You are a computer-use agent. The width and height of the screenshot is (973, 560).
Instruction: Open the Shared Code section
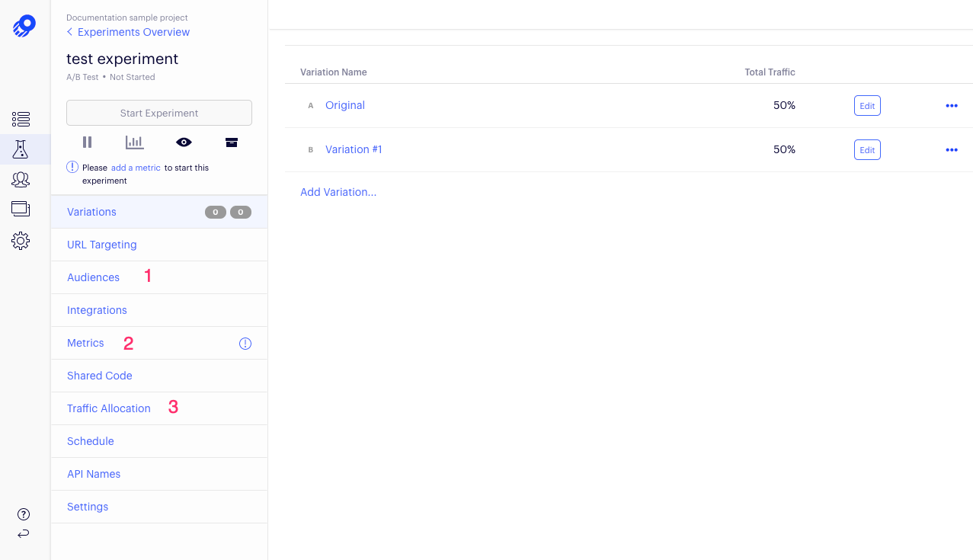[159, 376]
